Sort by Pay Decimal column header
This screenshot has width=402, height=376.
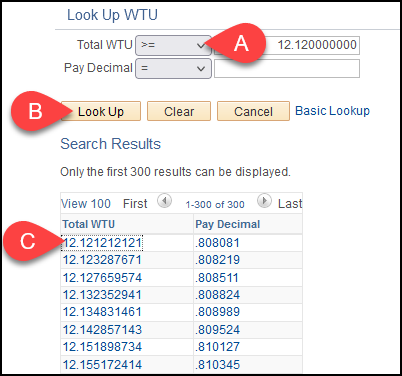(228, 224)
